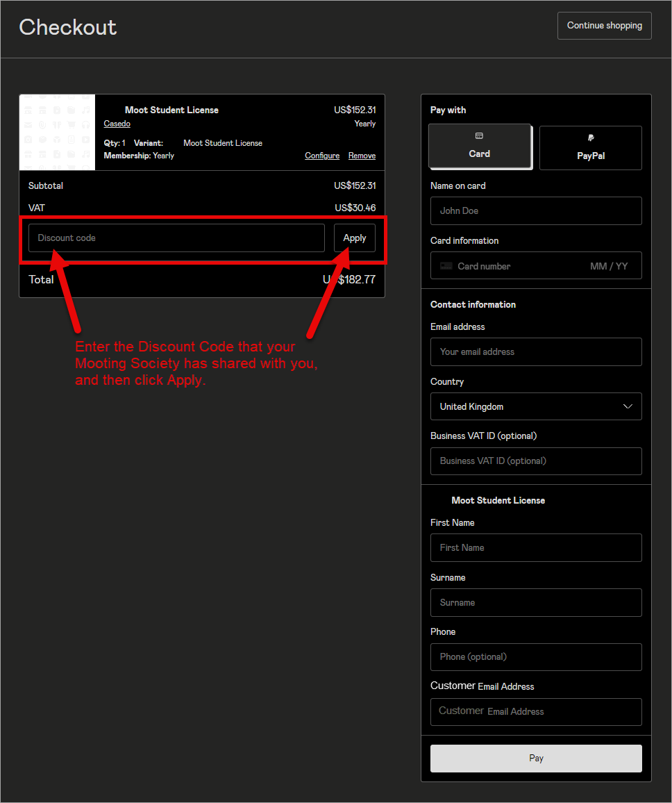This screenshot has width=672, height=803.
Task: Click the Continue shopping button
Action: (x=604, y=26)
